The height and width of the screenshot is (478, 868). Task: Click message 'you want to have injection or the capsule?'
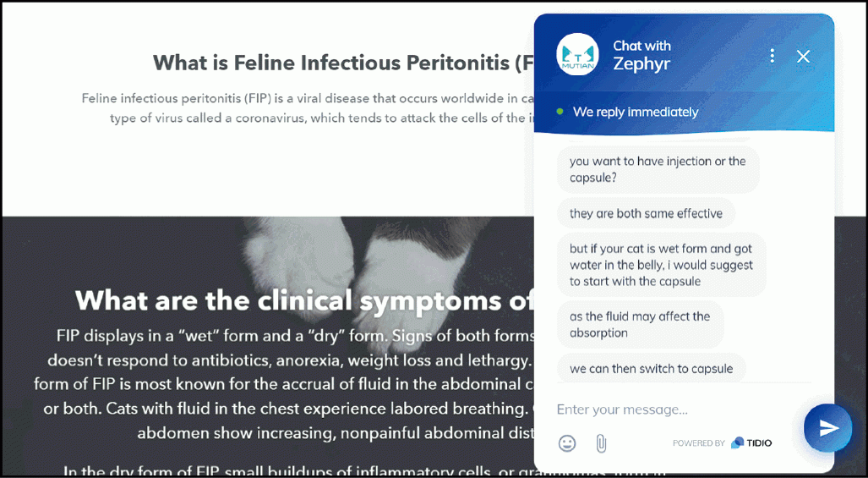pos(658,169)
